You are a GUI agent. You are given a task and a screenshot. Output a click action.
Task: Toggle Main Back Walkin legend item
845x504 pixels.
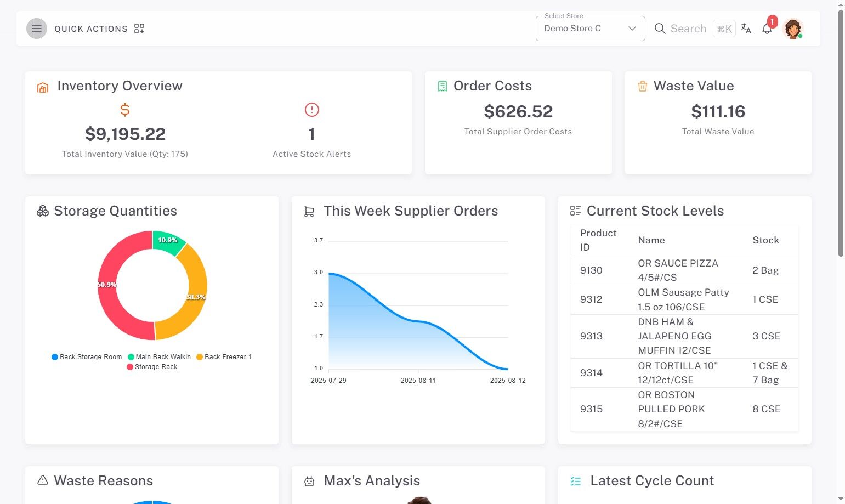160,357
